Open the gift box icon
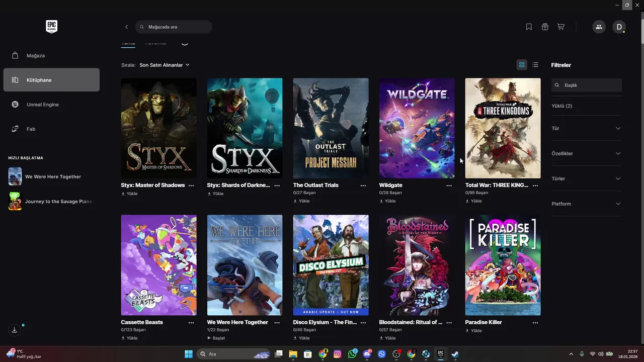 point(545,27)
